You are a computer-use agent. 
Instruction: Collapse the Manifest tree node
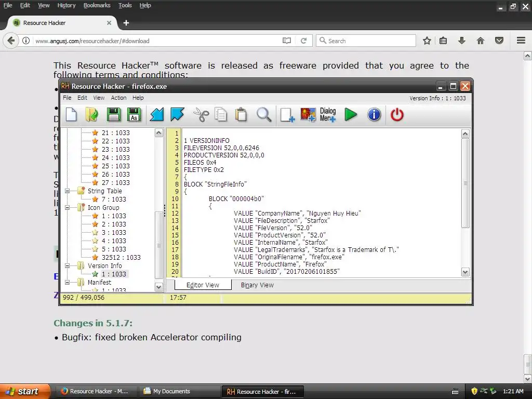(67, 282)
